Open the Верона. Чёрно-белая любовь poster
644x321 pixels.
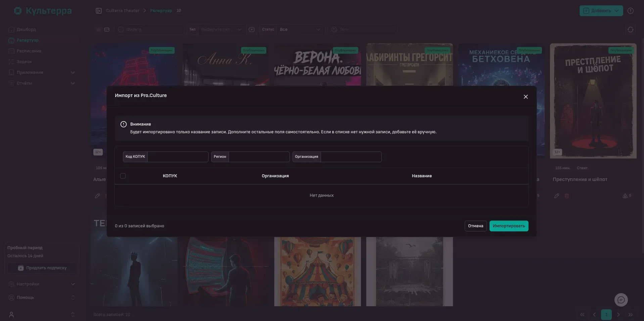click(318, 64)
